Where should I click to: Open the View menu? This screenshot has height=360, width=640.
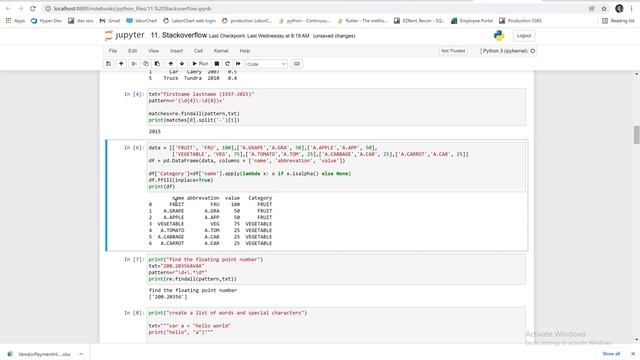tap(153, 51)
